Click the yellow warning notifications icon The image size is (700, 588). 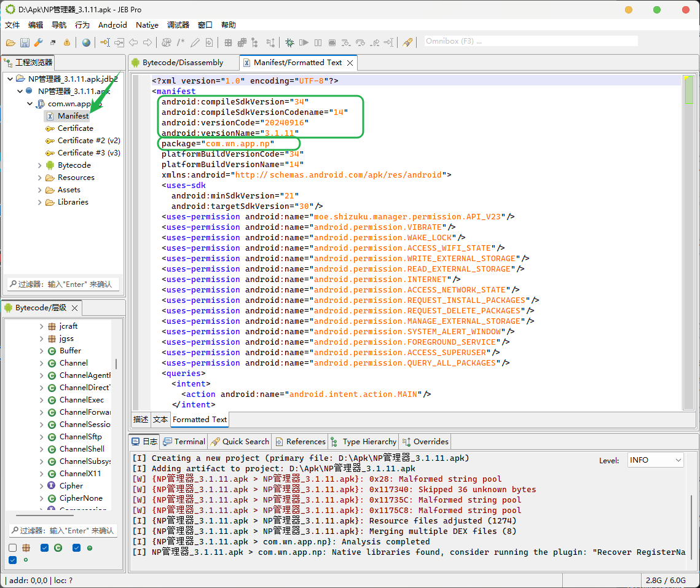point(67,42)
